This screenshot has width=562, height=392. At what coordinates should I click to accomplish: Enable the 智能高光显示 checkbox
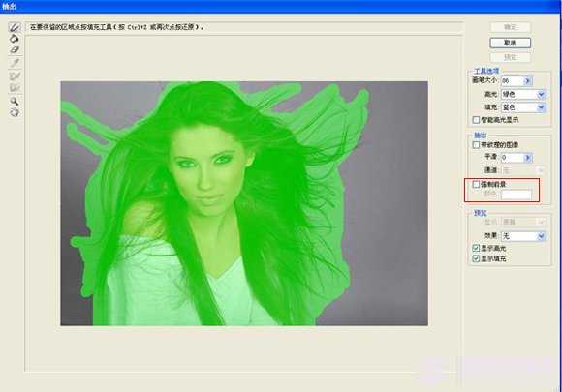[476, 120]
